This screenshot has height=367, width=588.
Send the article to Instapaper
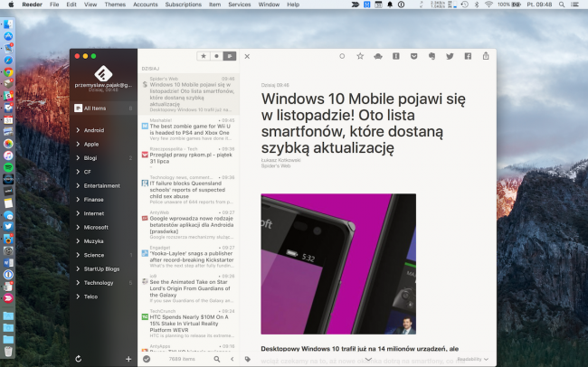click(396, 56)
